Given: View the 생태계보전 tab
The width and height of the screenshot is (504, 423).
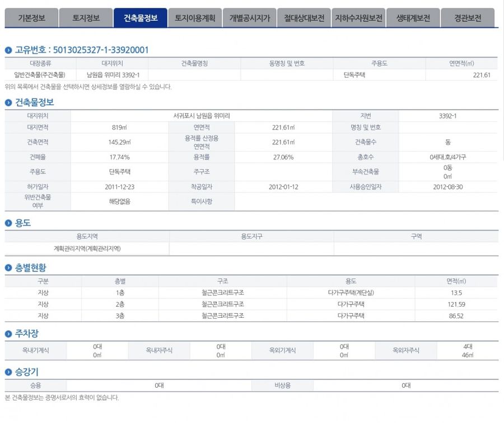Looking at the screenshot, I should point(413,18).
